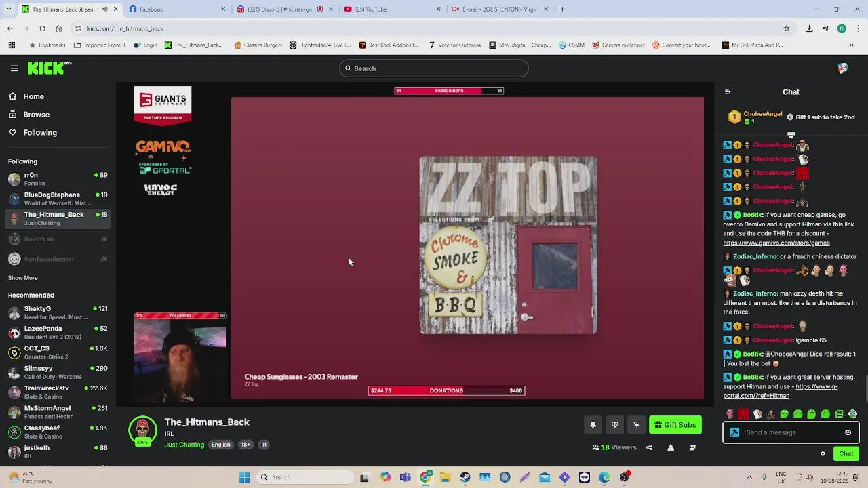Collapse chat panel using the arrow icon

[728, 92]
